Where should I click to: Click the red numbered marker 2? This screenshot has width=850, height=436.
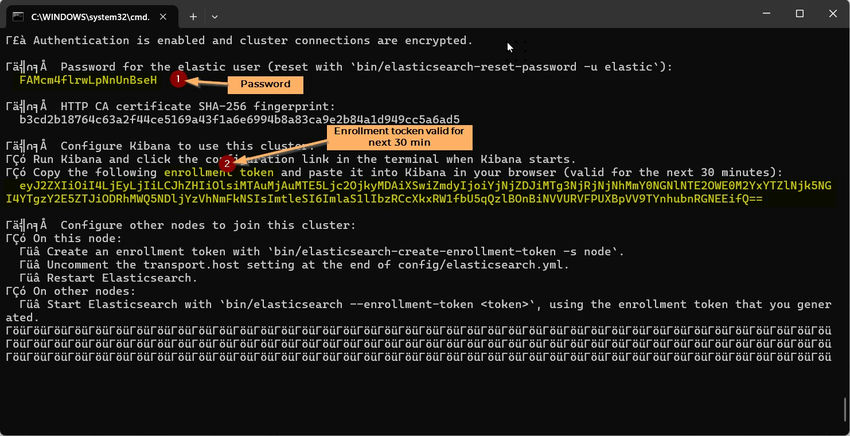(227, 161)
